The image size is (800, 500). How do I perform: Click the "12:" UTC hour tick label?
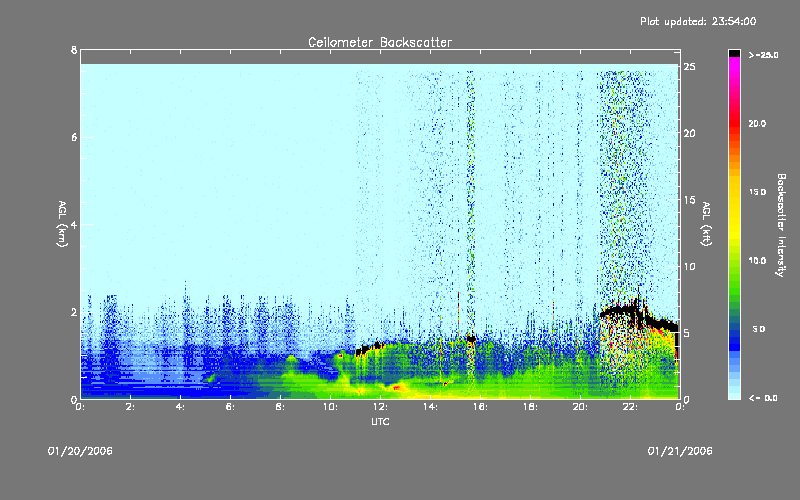[x=380, y=407]
